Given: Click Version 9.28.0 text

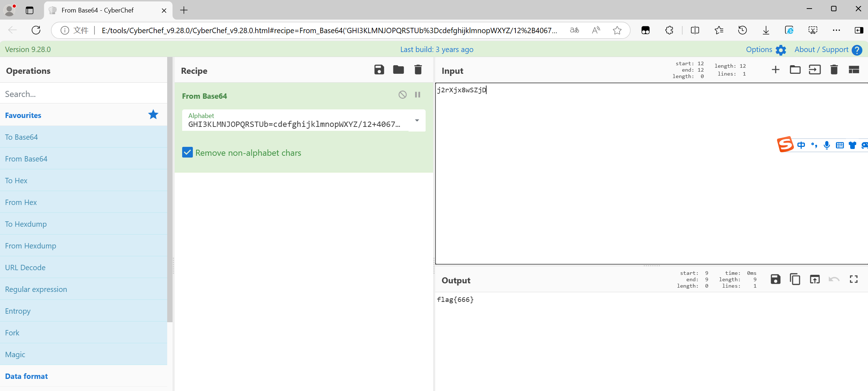Looking at the screenshot, I should pyautogui.click(x=28, y=50).
